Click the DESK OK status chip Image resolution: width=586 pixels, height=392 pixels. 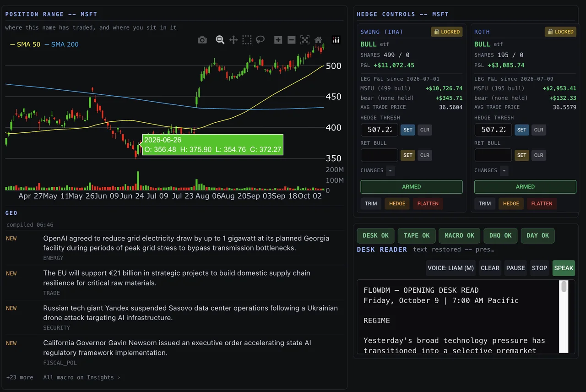(x=375, y=235)
